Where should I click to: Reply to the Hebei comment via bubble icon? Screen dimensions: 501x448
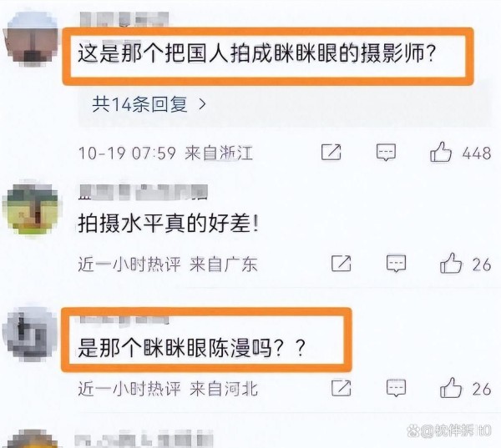click(x=396, y=388)
